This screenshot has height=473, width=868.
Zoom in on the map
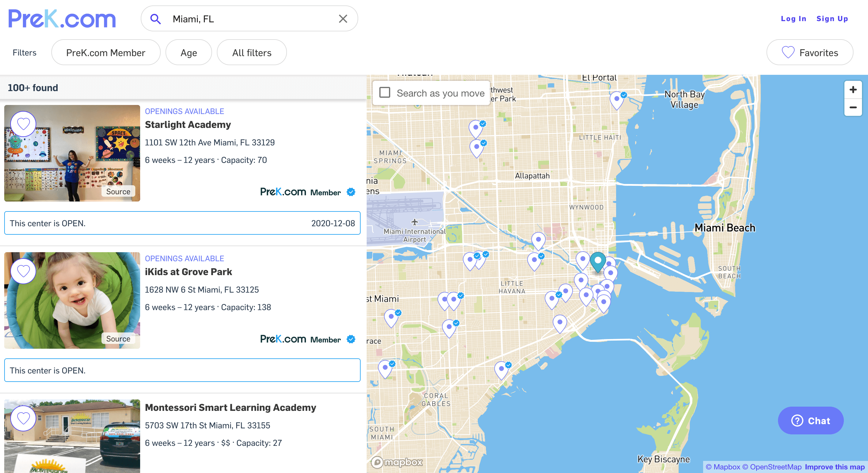853,90
